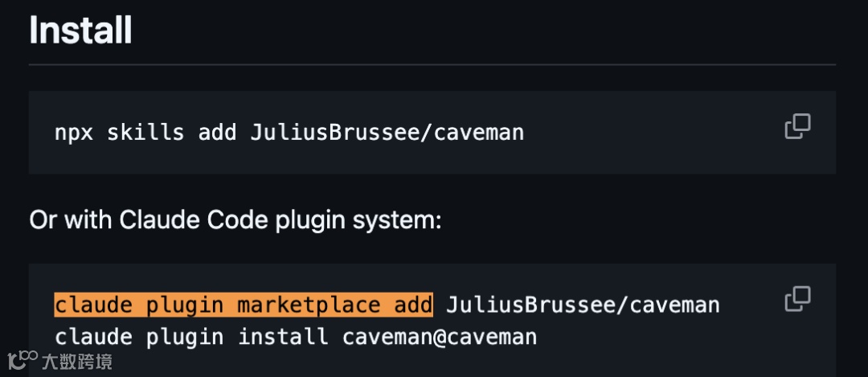Screen dimensions: 868x377
Task: Click 'JuliusBrussee/caveman' after marketplace add
Action: pos(583,305)
